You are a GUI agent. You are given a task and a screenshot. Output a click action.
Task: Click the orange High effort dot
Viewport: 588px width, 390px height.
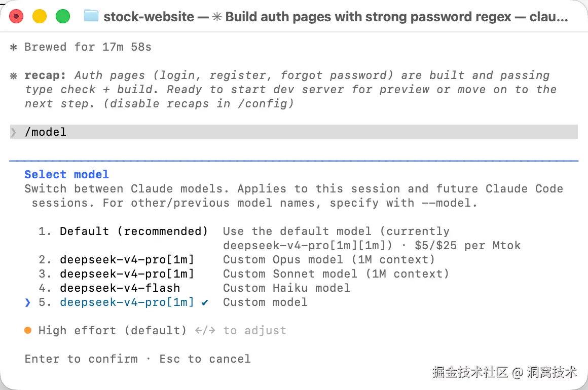(28, 330)
